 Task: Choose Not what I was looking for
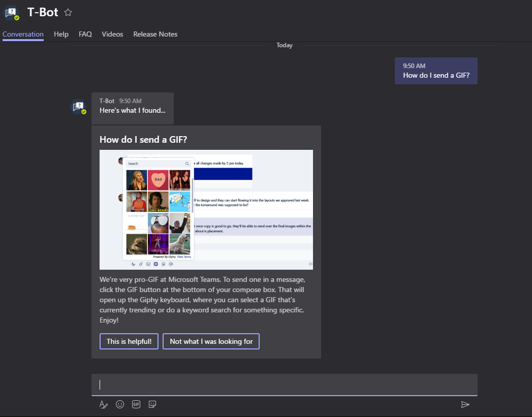pyautogui.click(x=211, y=341)
